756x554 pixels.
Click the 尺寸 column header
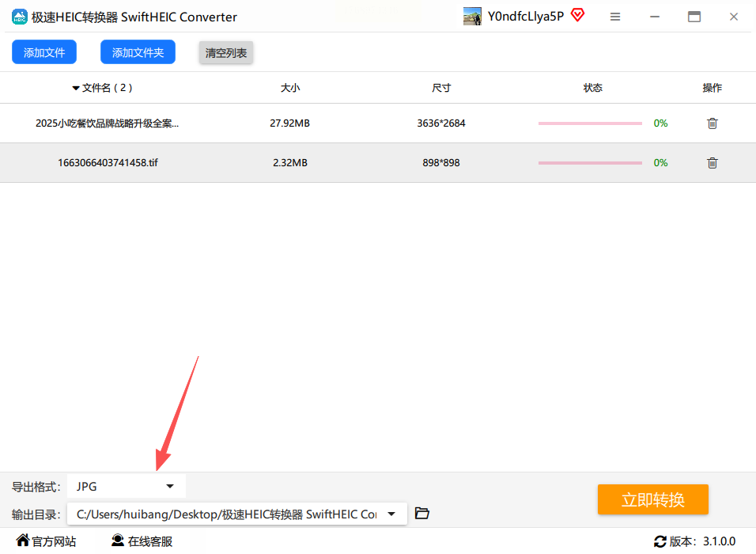click(x=441, y=88)
